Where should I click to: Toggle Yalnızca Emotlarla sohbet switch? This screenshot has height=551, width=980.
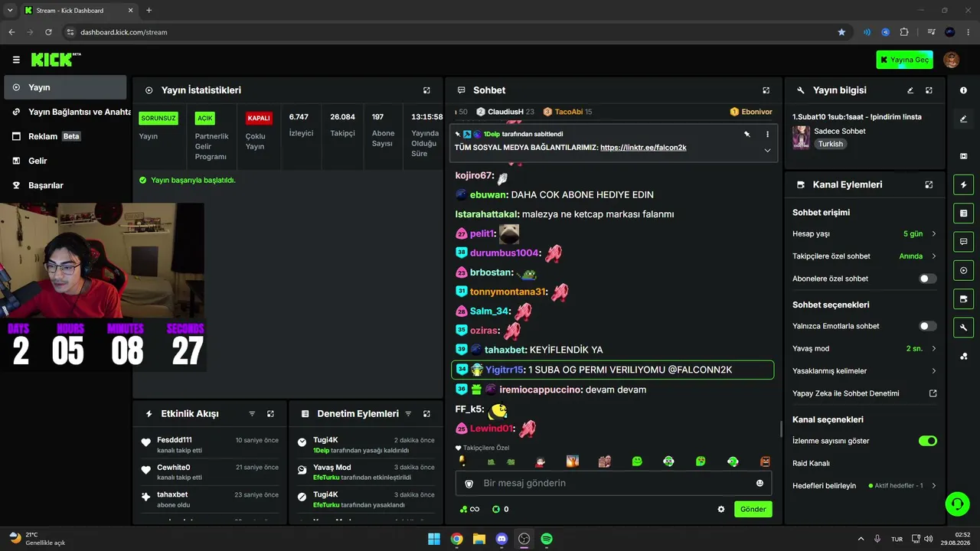tap(927, 326)
